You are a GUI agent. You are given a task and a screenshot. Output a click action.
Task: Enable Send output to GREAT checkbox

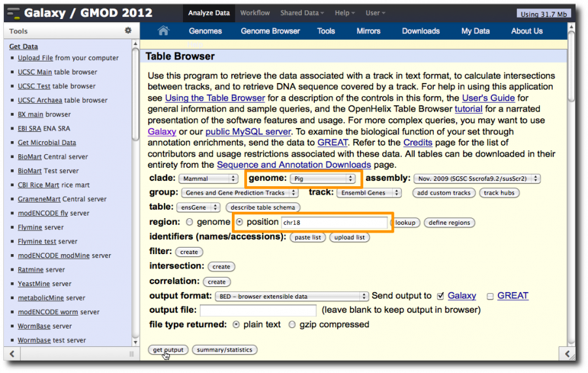pyautogui.click(x=490, y=297)
